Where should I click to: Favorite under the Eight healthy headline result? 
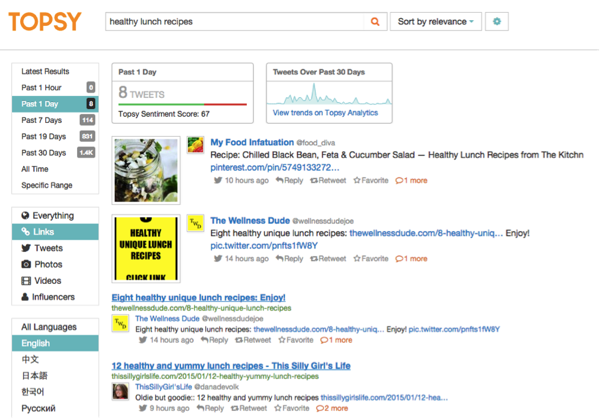296,340
